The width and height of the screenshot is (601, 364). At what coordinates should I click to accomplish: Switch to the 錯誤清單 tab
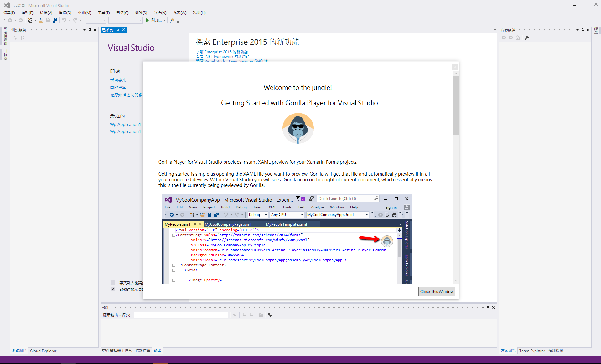[x=142, y=351]
